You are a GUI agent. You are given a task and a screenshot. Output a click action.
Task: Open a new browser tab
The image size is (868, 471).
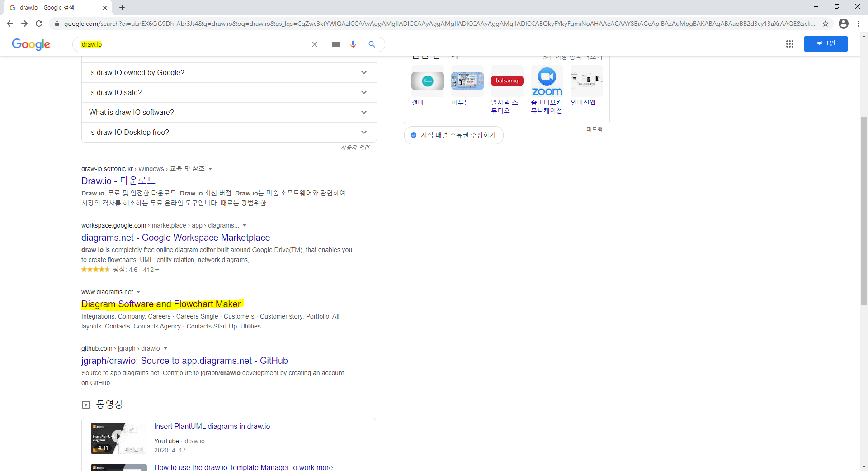coord(122,8)
